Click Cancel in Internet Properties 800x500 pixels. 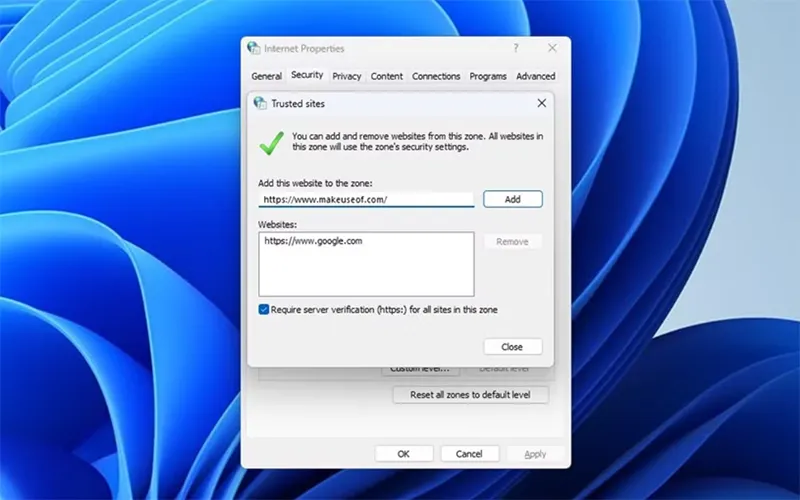tap(469, 454)
